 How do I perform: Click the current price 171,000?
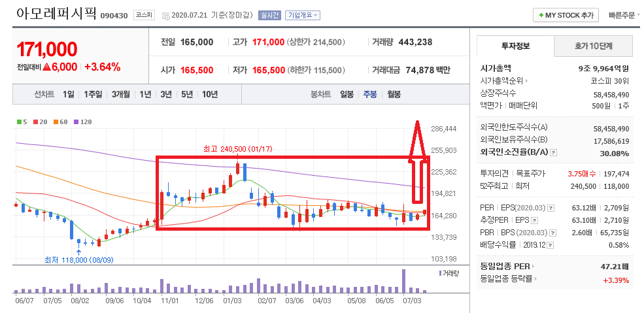[47, 50]
